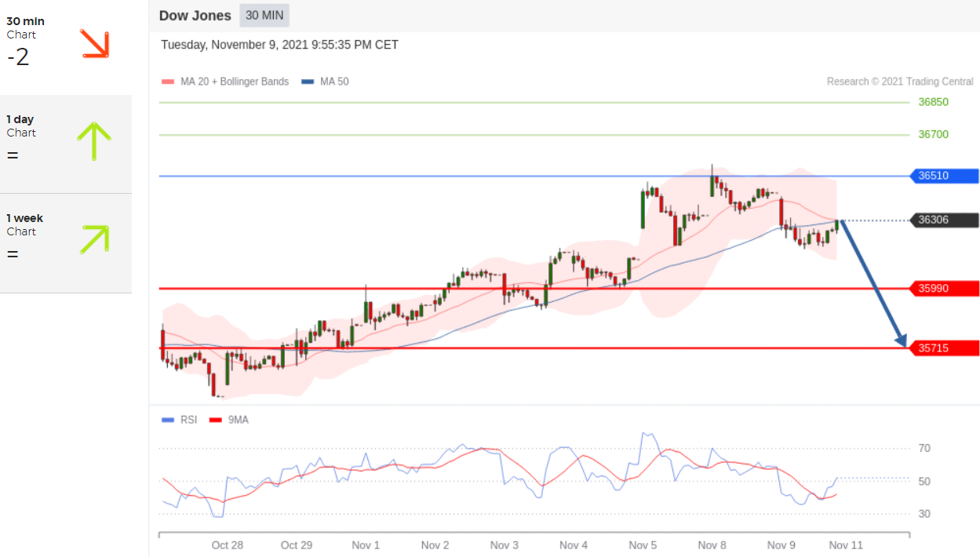Click the RSI legend swatch
The height and width of the screenshot is (557, 980).
click(168, 420)
